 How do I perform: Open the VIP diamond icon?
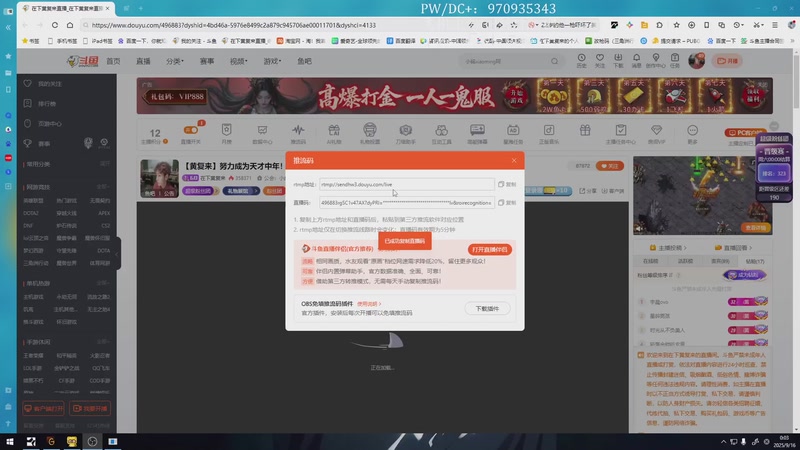pos(656,134)
